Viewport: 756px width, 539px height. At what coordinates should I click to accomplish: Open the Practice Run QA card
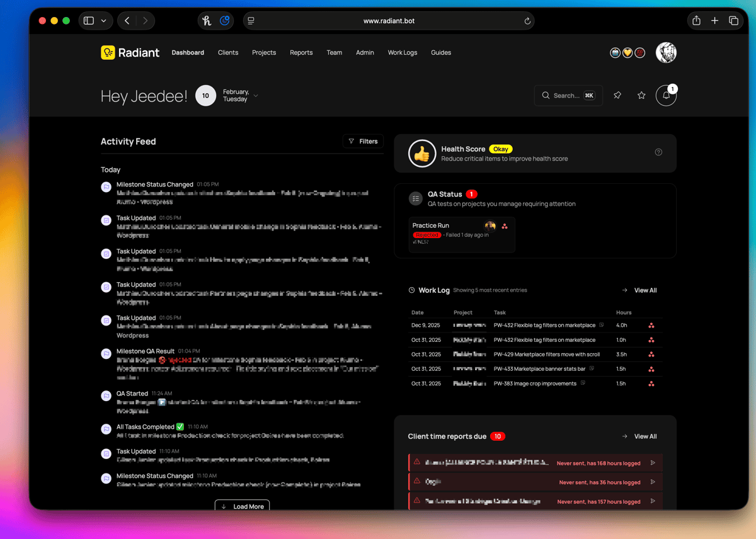point(462,234)
